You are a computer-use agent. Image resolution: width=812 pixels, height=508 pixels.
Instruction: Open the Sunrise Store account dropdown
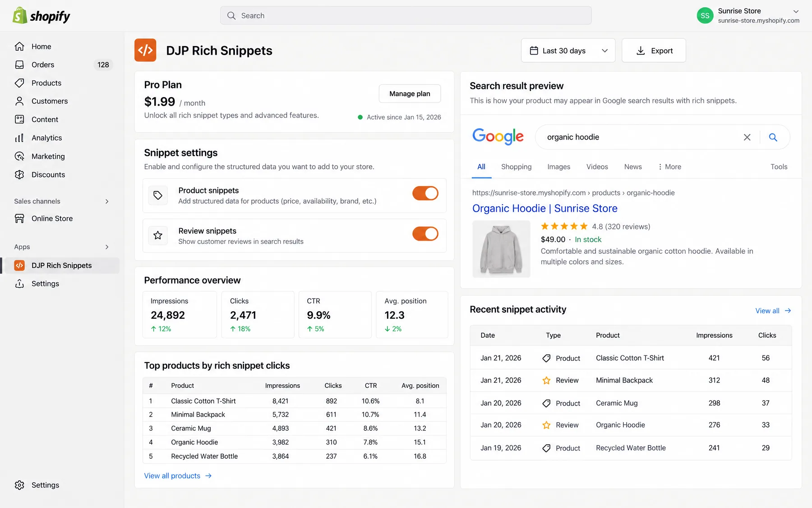[x=796, y=11]
